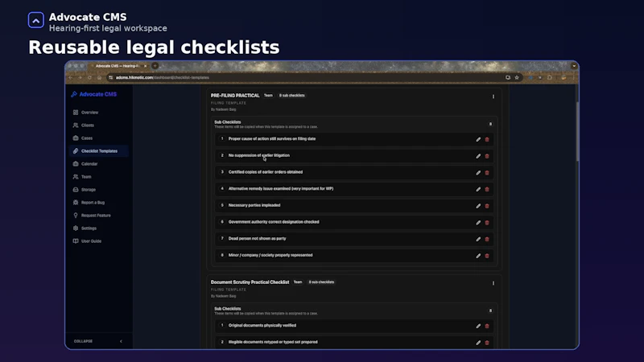Edit 'Government authority correct designation' item
The image size is (644, 362).
478,223
